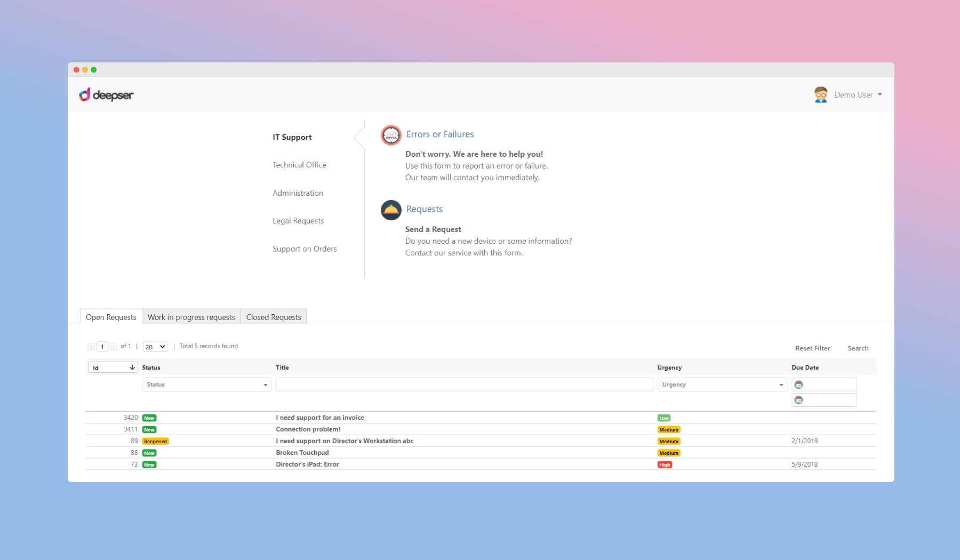Open the records per page dropdown
This screenshot has height=560, width=960.
tap(155, 347)
